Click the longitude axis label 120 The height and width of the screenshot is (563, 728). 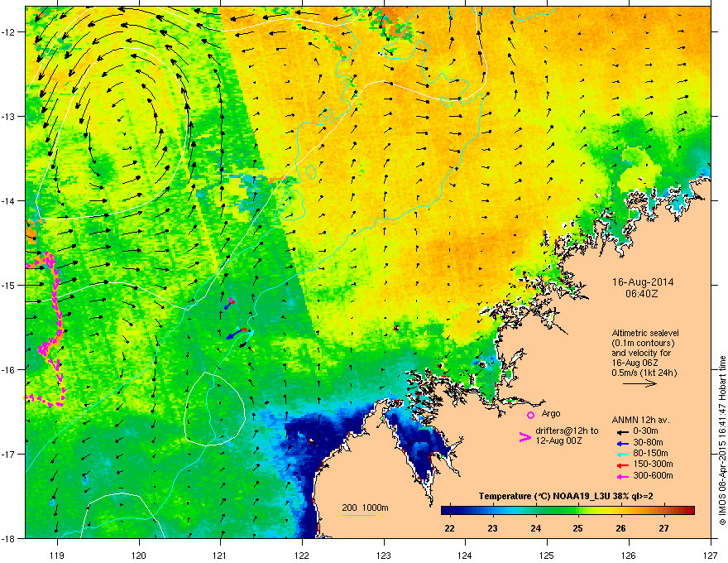pos(139,555)
